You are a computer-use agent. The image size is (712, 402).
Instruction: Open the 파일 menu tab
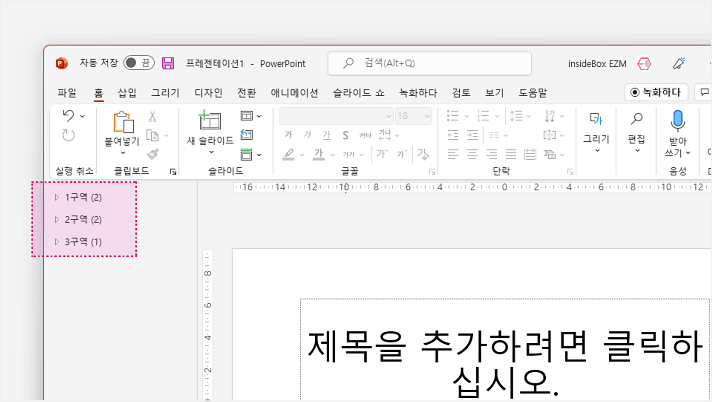pos(67,93)
